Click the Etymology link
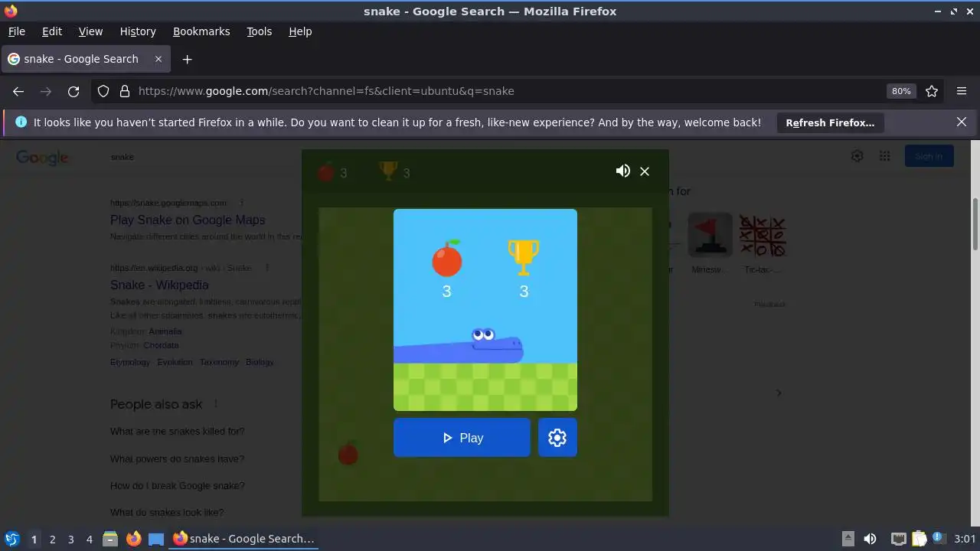The height and width of the screenshot is (551, 980). pyautogui.click(x=130, y=362)
